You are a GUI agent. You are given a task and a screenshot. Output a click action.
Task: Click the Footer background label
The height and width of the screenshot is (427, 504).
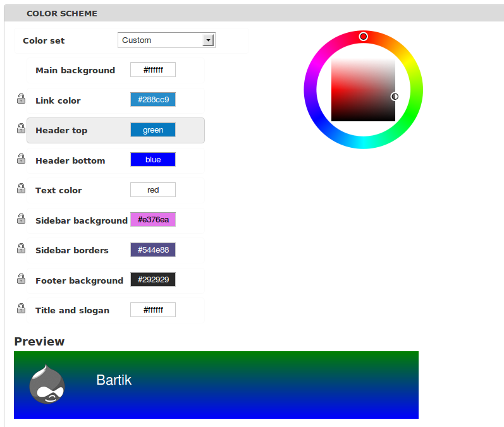(x=79, y=280)
